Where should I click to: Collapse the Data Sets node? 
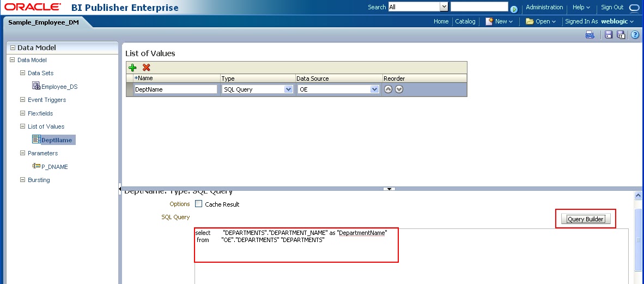tap(22, 73)
